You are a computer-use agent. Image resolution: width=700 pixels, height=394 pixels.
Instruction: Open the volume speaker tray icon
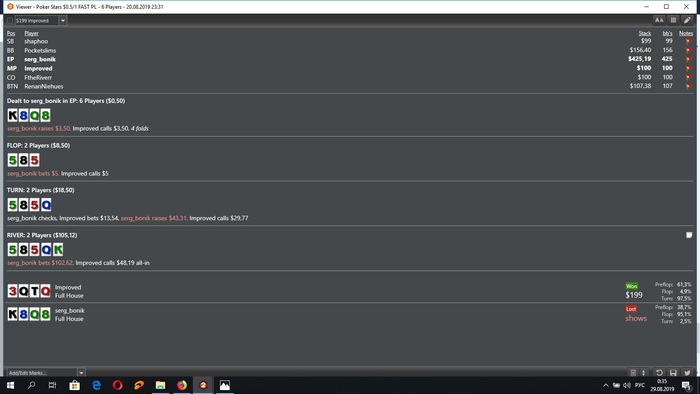pos(627,385)
